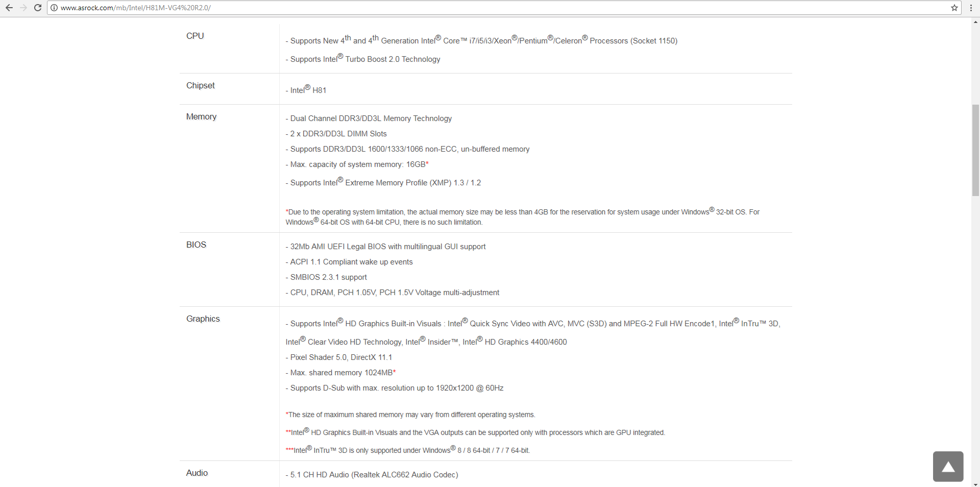
Task: Jump to top with the gray arrow button
Action: click(x=948, y=466)
